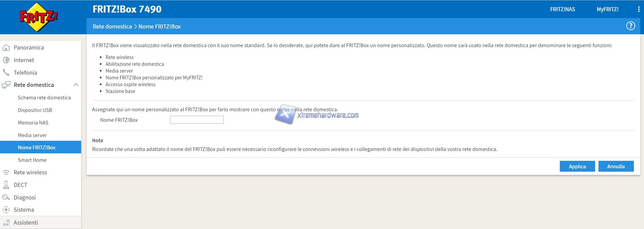Click the Panoramica house icon
Viewport: 644px width, 229px height.
[6, 47]
